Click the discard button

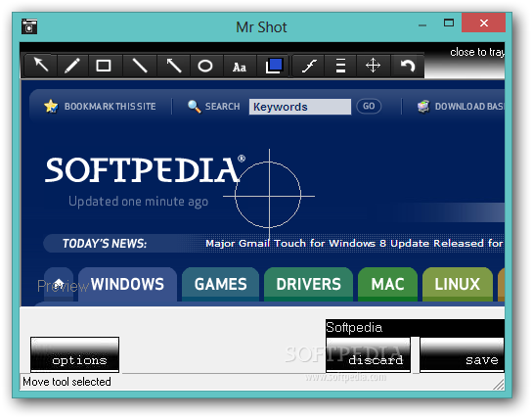tap(368, 354)
